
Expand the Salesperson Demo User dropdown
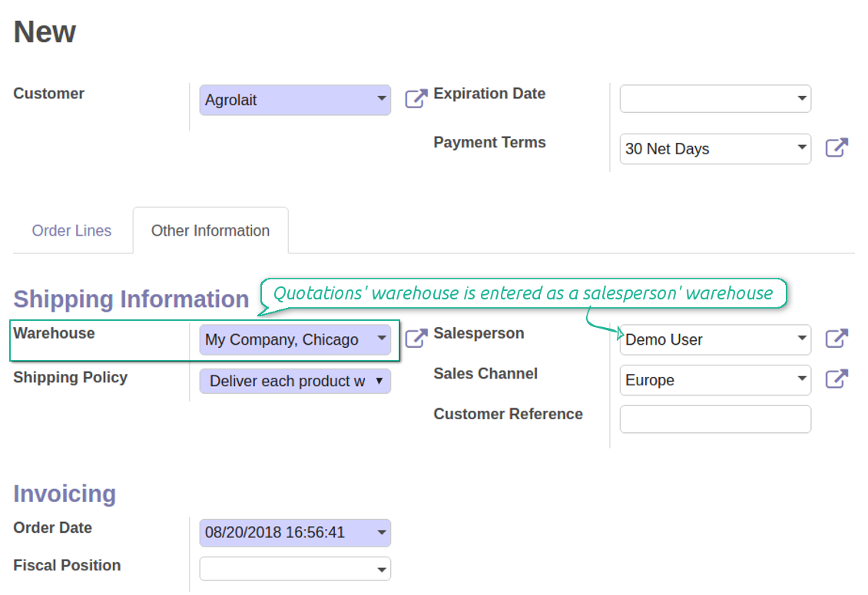[802, 338]
